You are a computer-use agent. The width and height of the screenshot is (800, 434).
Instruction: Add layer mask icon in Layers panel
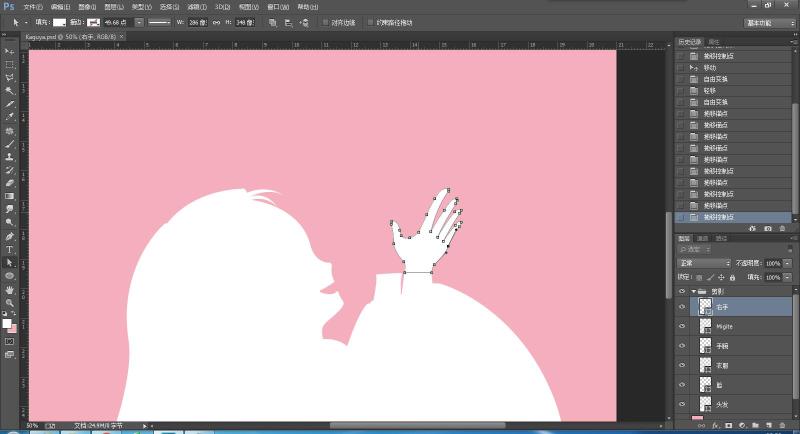(729, 425)
